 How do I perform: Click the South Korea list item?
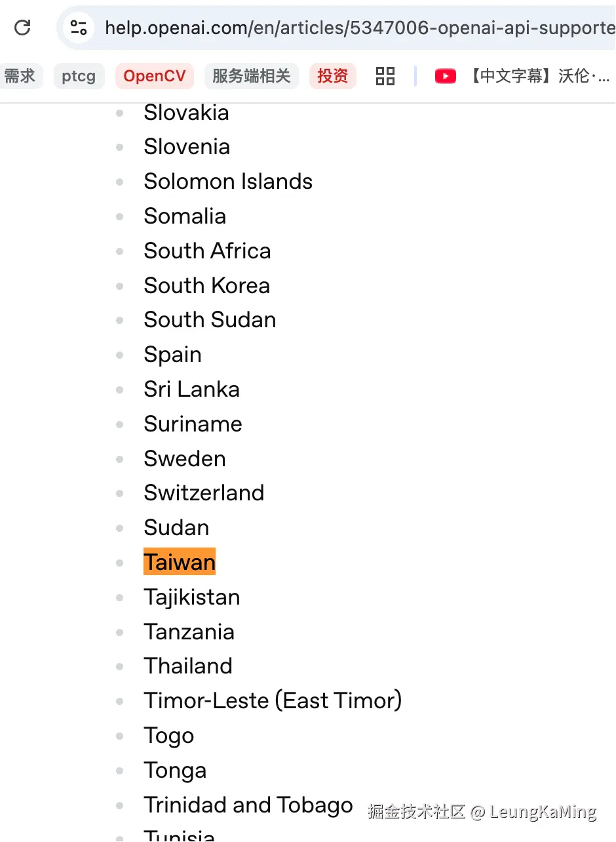coord(206,285)
